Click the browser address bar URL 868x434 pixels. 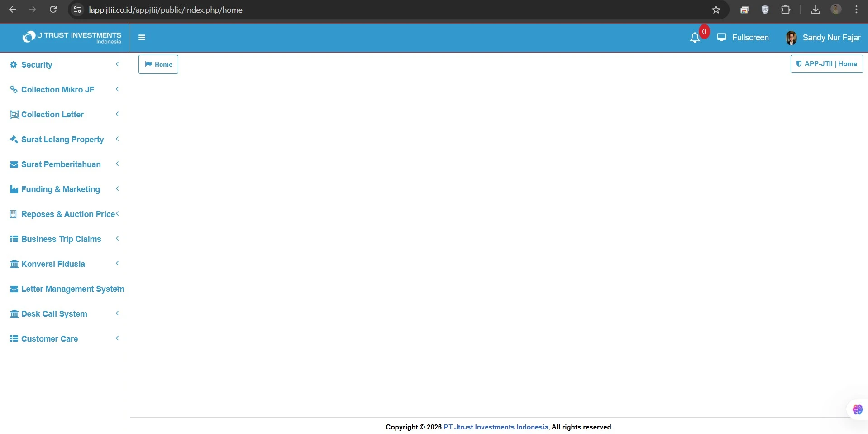[x=166, y=10]
